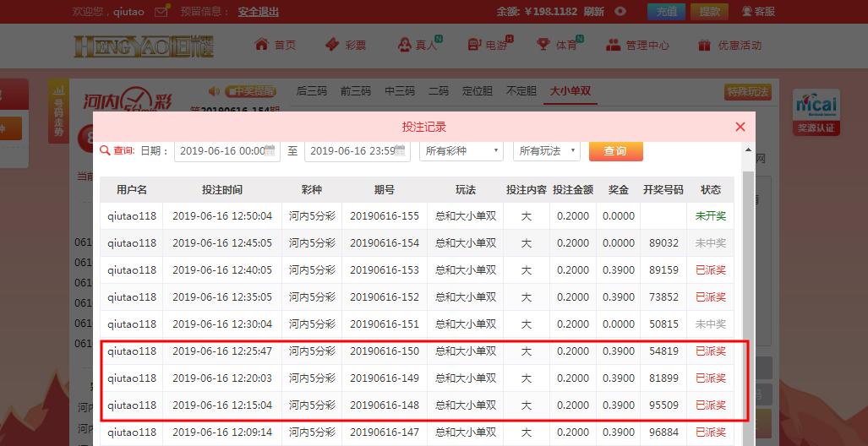Screen dimensions: 868x446
Task: Mute the sound speaker icon
Action: click(x=214, y=91)
